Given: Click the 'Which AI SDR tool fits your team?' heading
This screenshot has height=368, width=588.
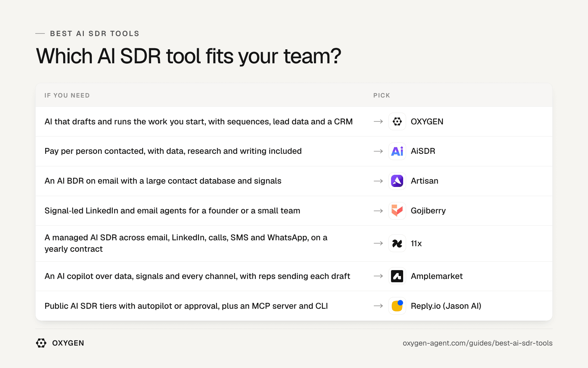Looking at the screenshot, I should click(189, 56).
